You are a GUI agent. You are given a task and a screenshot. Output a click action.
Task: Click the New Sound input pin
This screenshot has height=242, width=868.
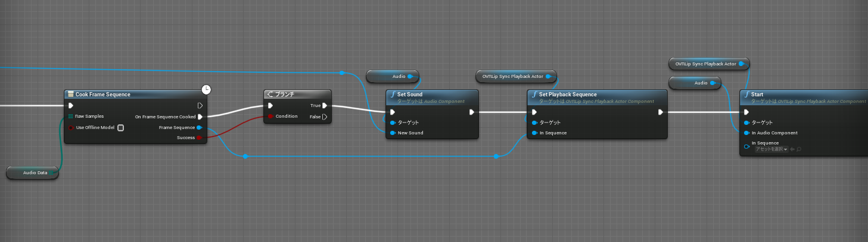(393, 133)
